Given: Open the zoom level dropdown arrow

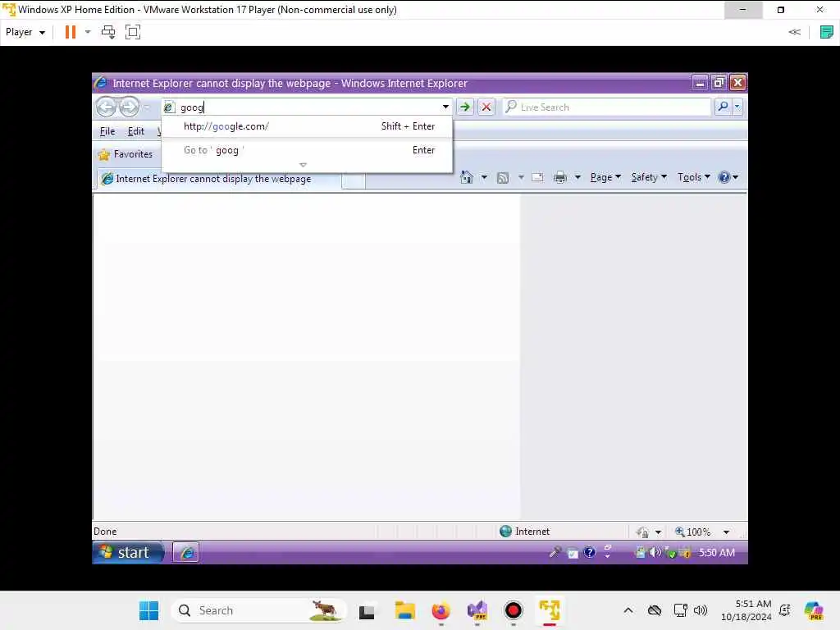Looking at the screenshot, I should (x=726, y=532).
